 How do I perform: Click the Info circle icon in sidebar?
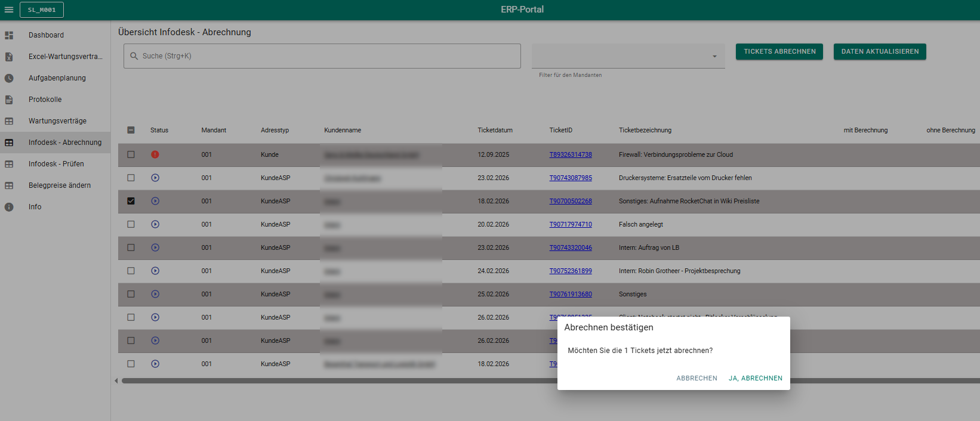pos(9,207)
